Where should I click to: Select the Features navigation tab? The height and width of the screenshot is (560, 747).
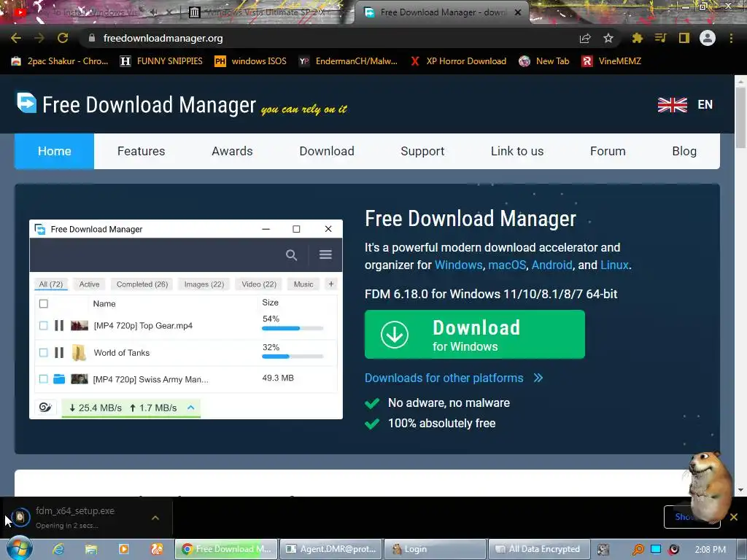(141, 151)
